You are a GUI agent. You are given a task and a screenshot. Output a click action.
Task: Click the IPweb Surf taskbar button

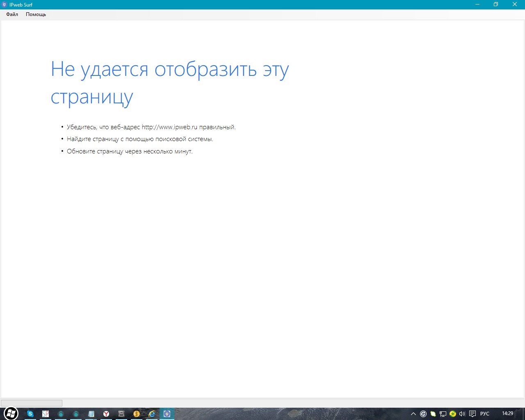[x=167, y=414]
